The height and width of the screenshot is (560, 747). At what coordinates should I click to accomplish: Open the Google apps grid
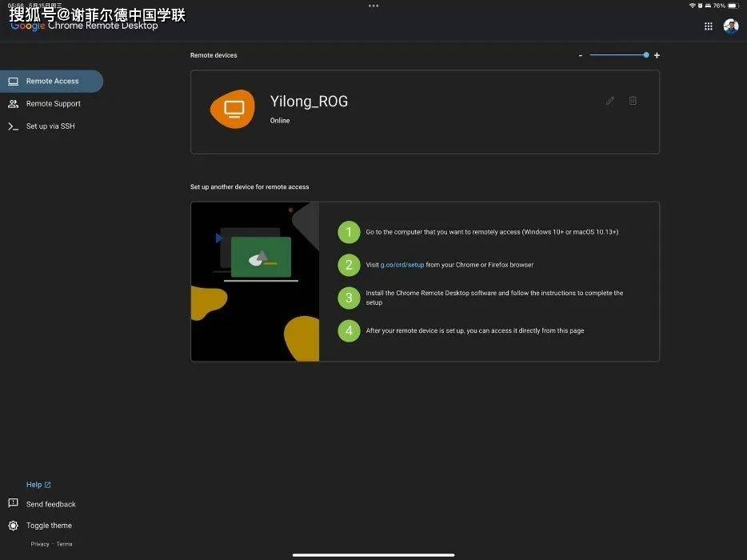click(x=709, y=26)
